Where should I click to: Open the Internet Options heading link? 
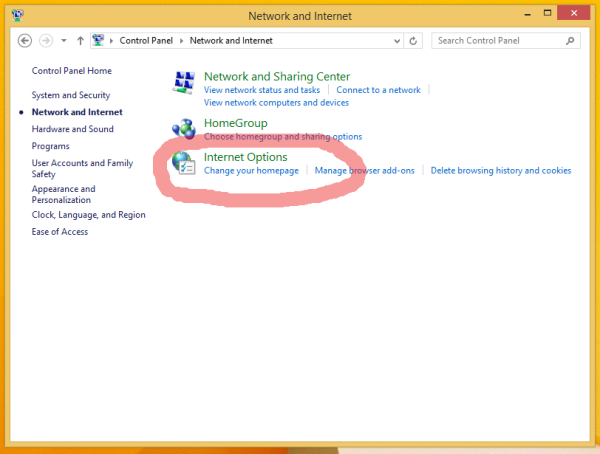pos(246,157)
